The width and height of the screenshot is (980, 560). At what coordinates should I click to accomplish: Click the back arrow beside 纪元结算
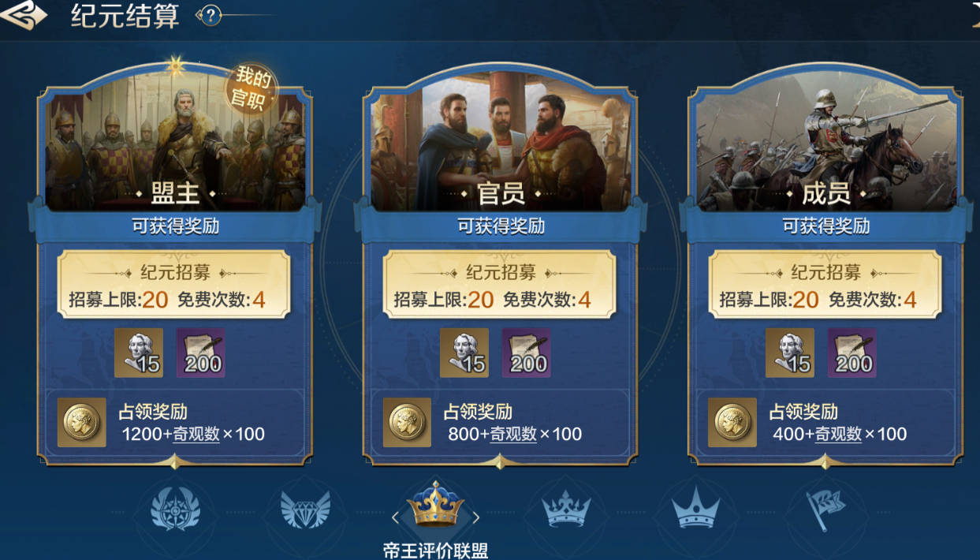point(24,14)
